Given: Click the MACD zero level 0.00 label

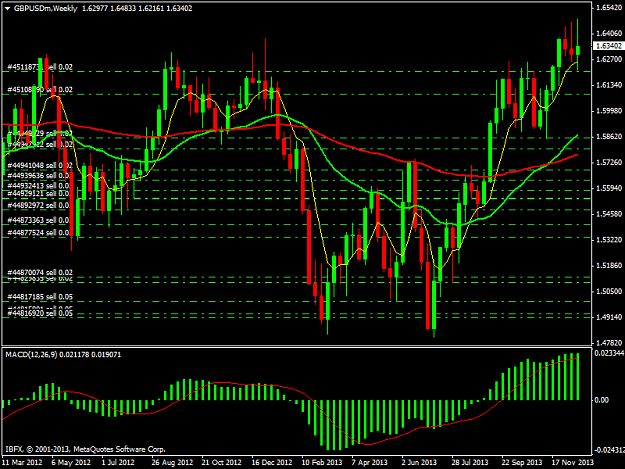Looking at the screenshot, I should pos(601,400).
